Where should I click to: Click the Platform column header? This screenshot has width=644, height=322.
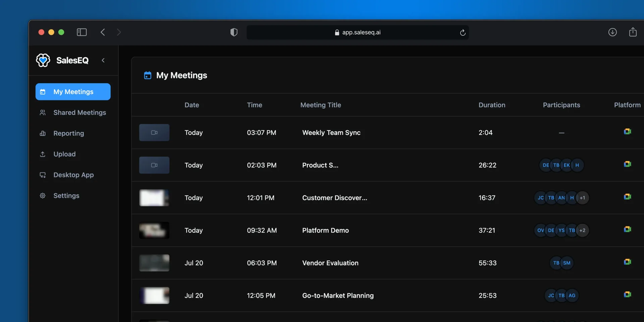627,105
